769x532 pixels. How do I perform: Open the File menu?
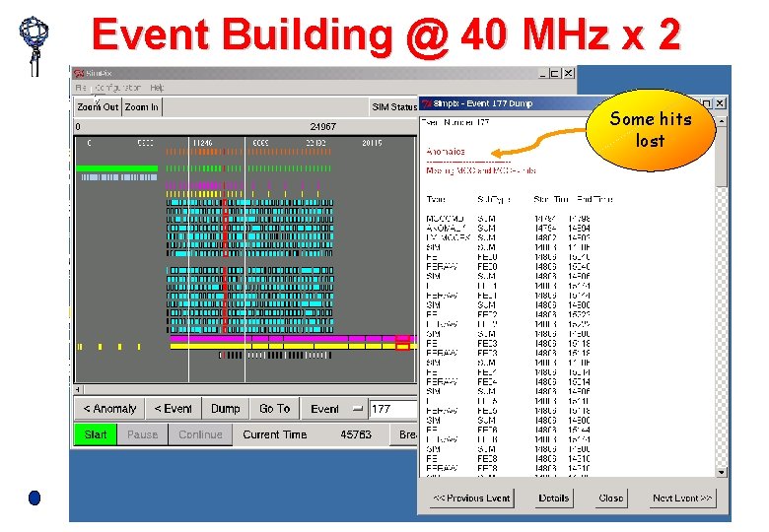click(81, 88)
